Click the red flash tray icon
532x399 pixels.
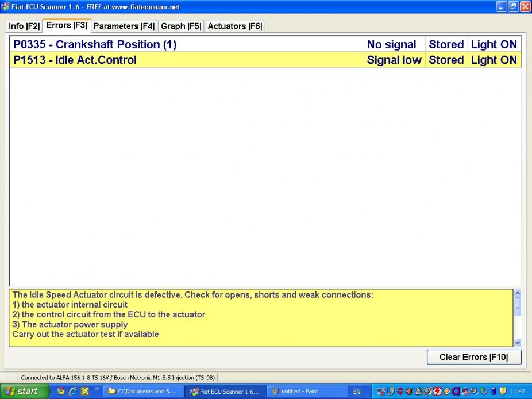point(438,392)
